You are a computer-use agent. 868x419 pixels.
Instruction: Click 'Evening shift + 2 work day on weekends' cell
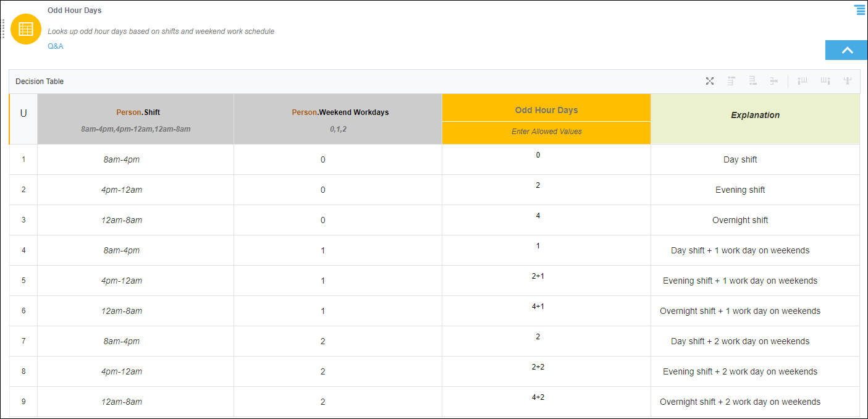(x=755, y=371)
